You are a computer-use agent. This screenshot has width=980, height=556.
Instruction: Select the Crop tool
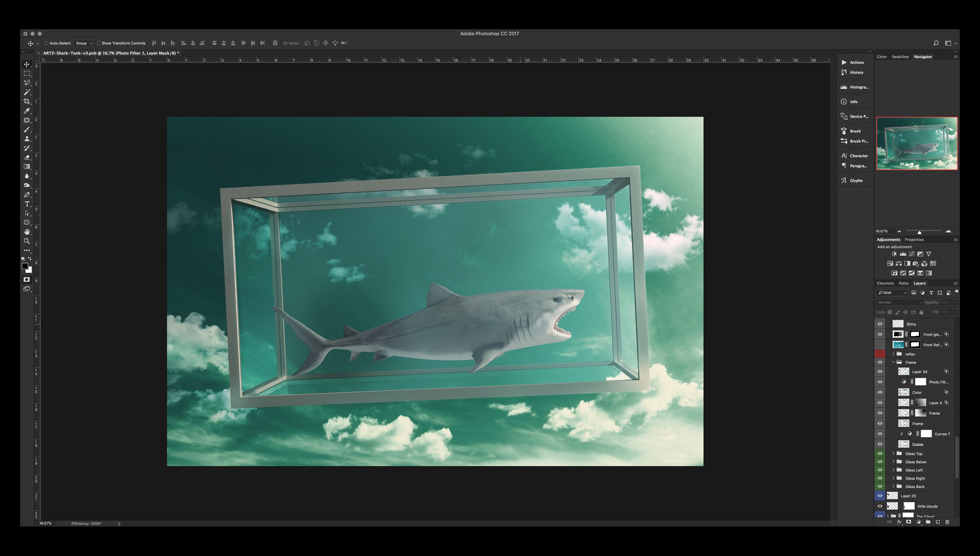[27, 101]
